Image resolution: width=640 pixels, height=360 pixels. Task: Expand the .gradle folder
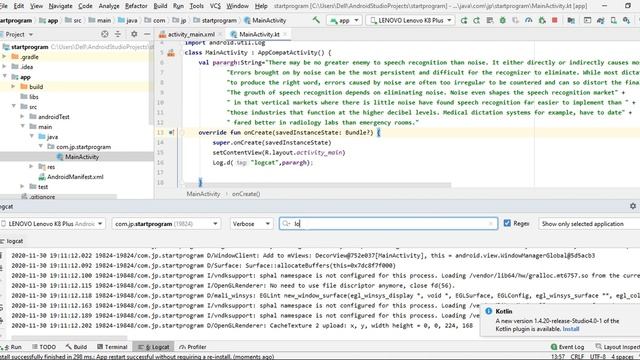coord(4,57)
